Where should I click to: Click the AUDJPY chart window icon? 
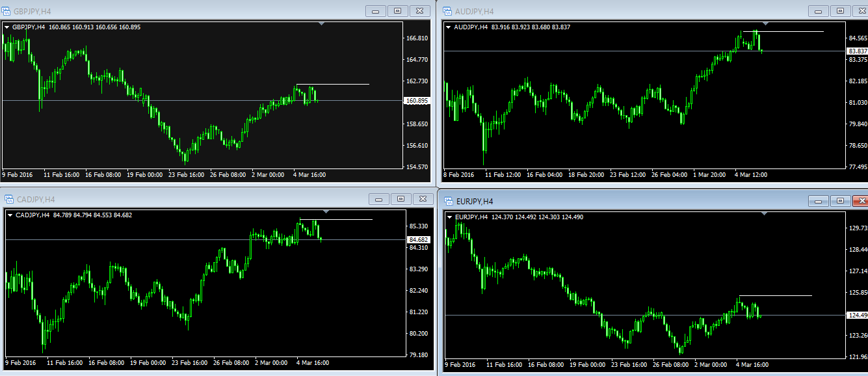(x=447, y=11)
